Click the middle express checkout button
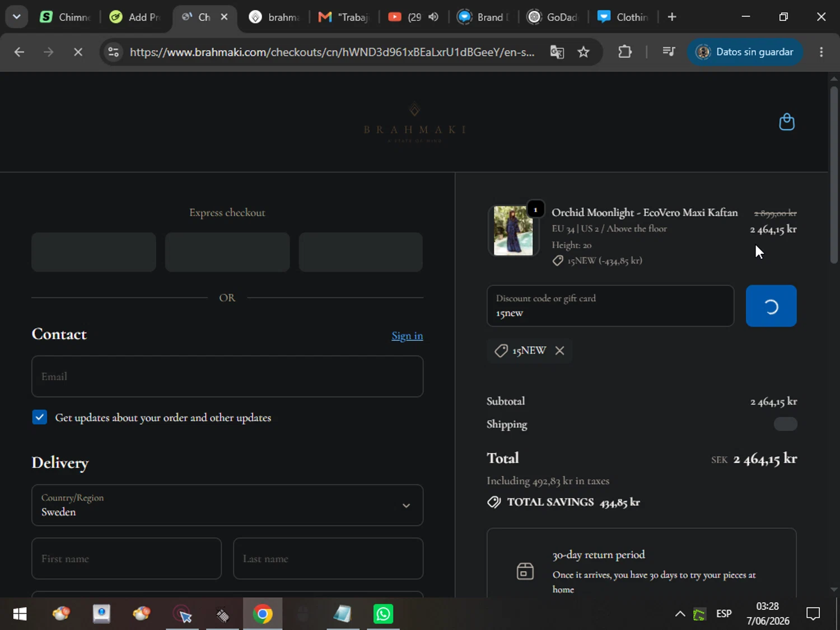This screenshot has height=630, width=840. [x=227, y=252]
